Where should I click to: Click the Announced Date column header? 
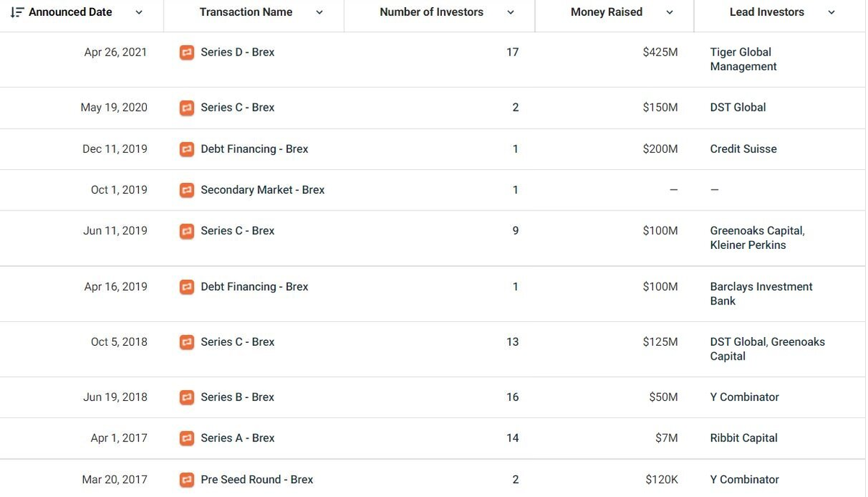tap(70, 12)
